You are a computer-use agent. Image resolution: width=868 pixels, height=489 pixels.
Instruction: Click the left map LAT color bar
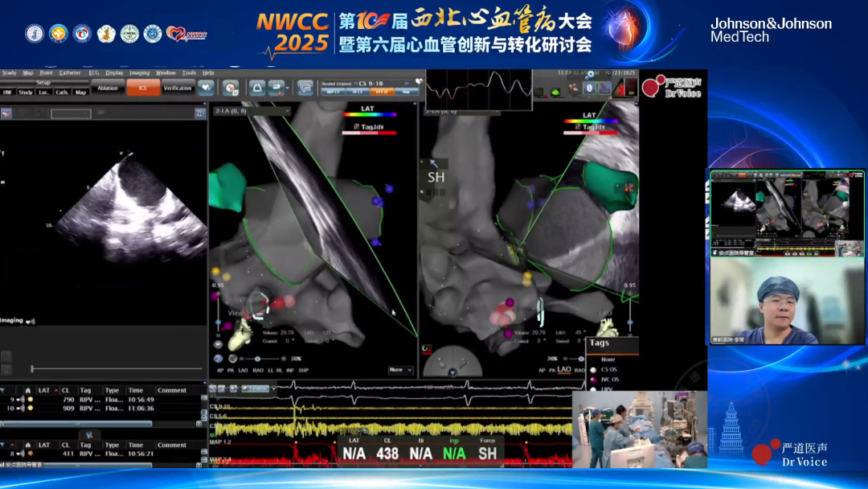pyautogui.click(x=369, y=115)
